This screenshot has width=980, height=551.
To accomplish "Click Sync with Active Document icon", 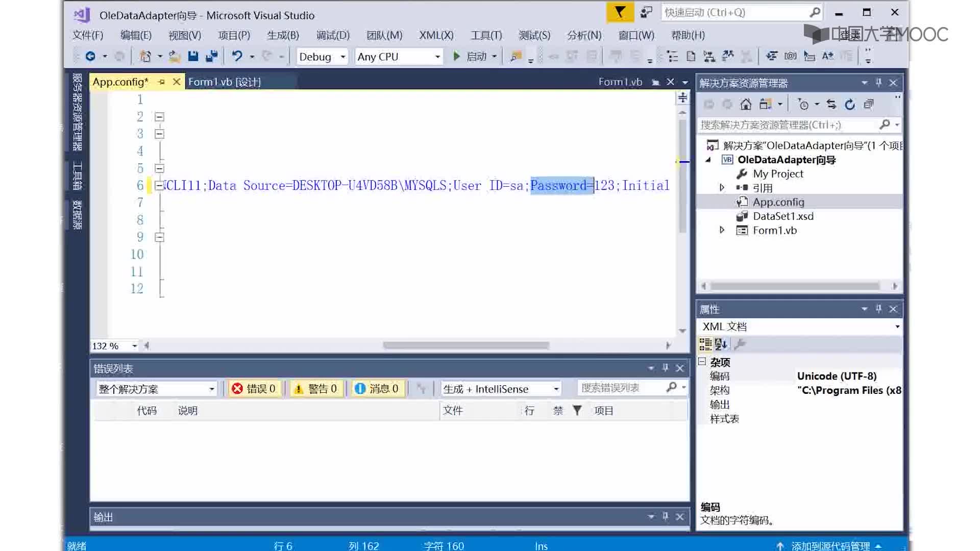I will pos(831,105).
